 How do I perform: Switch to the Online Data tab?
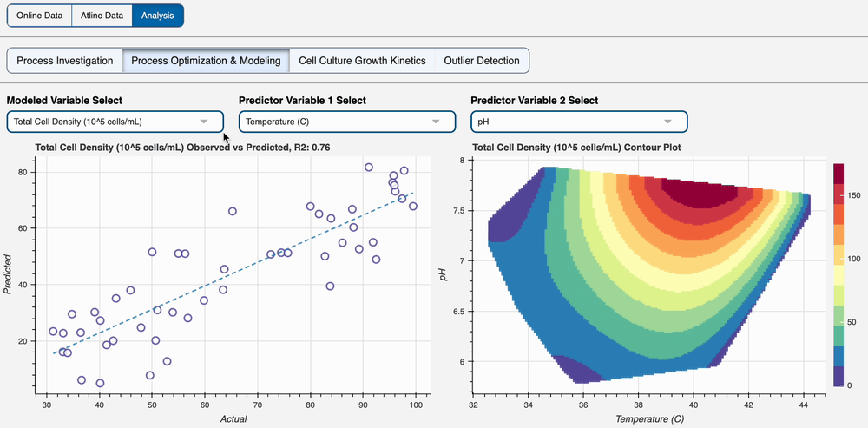coord(39,16)
